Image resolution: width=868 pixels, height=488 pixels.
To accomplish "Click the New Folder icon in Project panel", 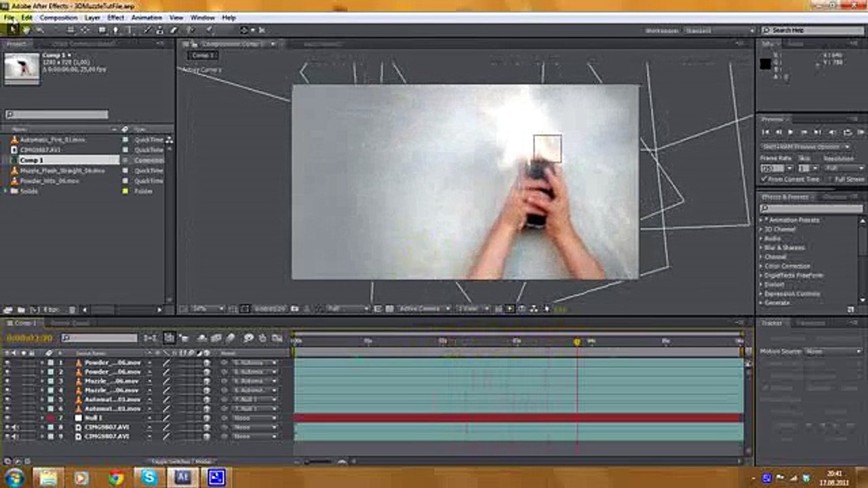I will [x=20, y=310].
